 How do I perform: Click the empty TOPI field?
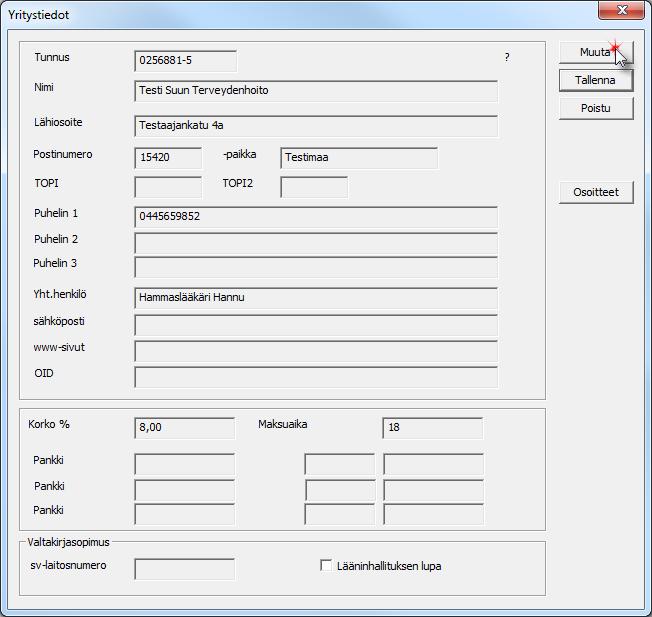click(168, 187)
